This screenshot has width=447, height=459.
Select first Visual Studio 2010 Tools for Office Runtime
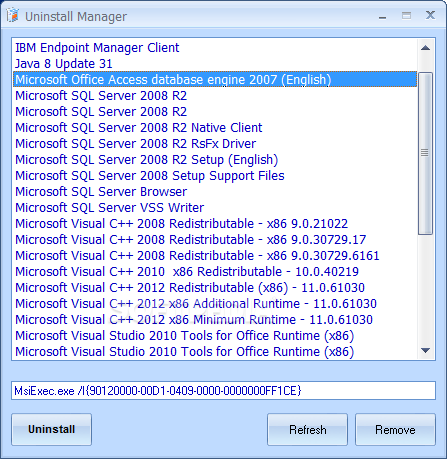[215, 336]
